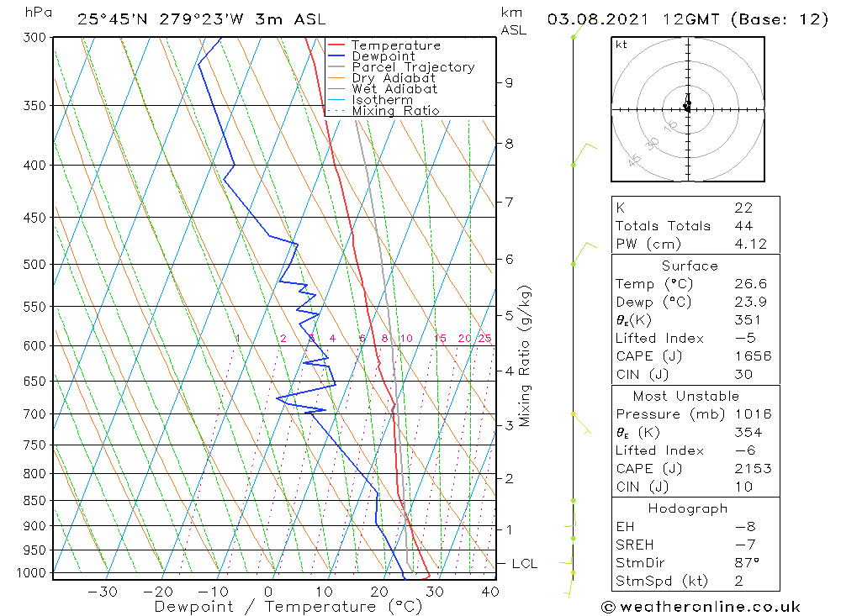This screenshot has height=616, width=841.
Task: Click the LCL marker label
Action: pos(525,564)
